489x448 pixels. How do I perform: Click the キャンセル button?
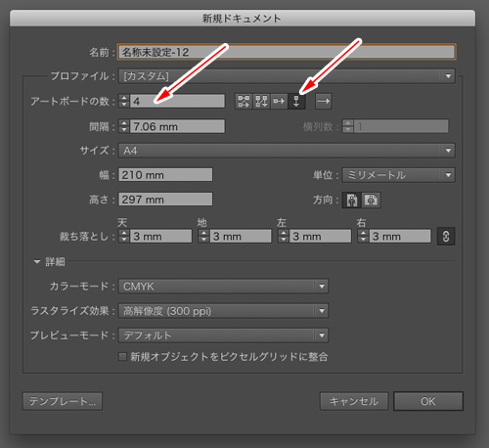[354, 401]
